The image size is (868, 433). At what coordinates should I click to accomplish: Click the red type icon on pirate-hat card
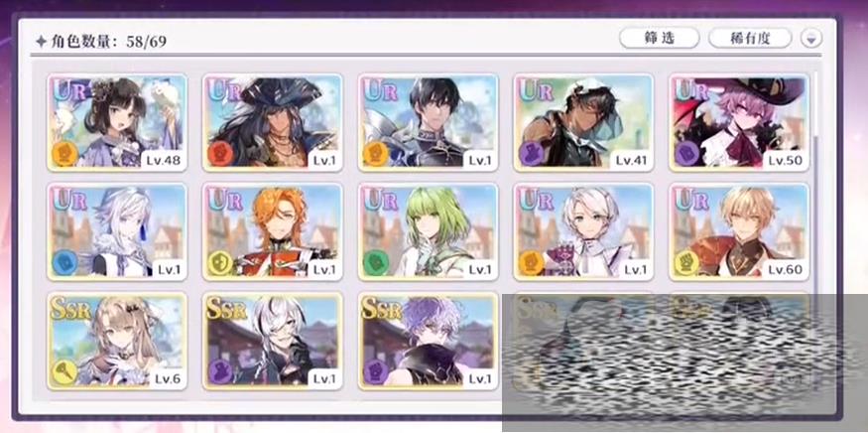click(220, 154)
